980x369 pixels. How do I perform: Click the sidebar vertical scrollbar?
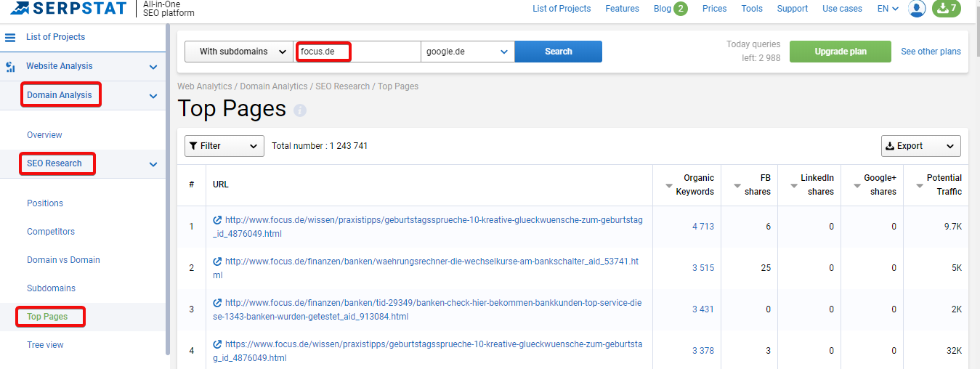(168, 189)
